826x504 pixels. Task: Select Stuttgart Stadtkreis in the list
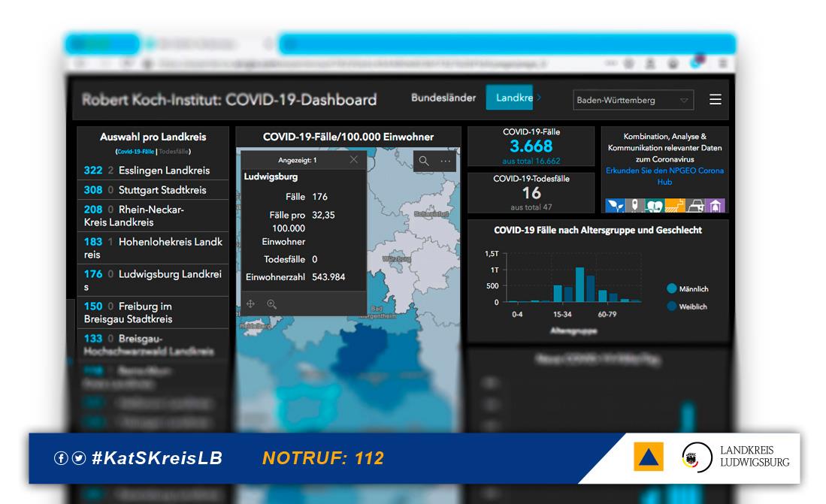click(x=153, y=189)
